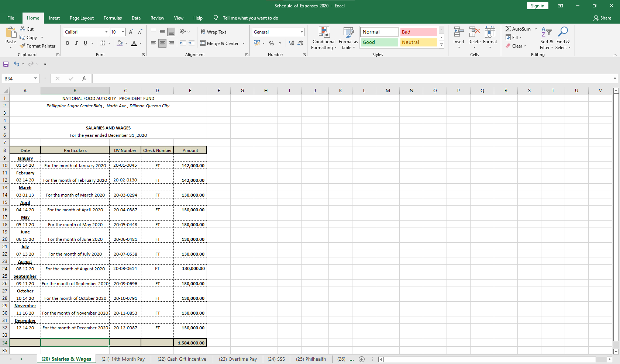Toggle Align Left
Screen dimensions: 620x364
point(154,43)
